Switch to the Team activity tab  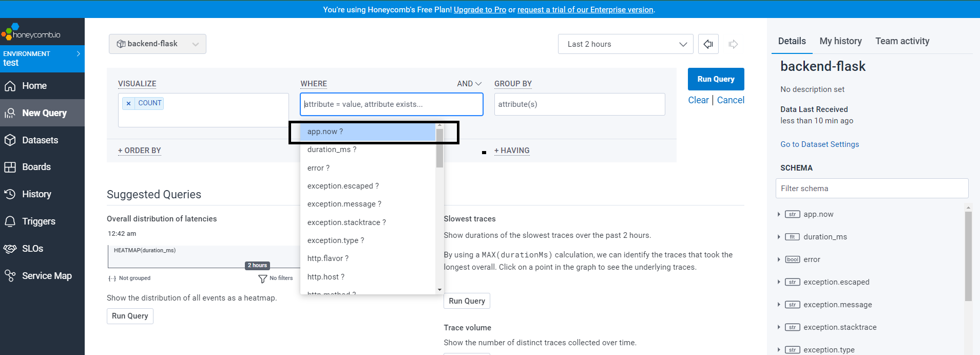(x=902, y=41)
